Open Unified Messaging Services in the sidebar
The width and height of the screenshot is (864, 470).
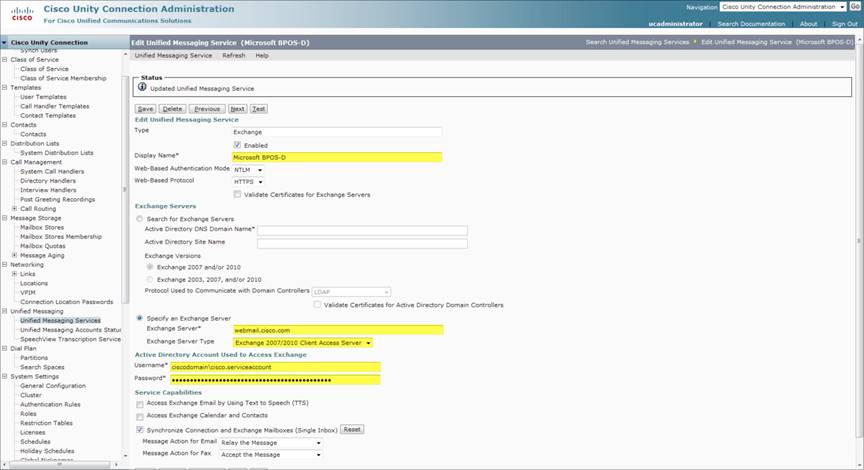[61, 321]
